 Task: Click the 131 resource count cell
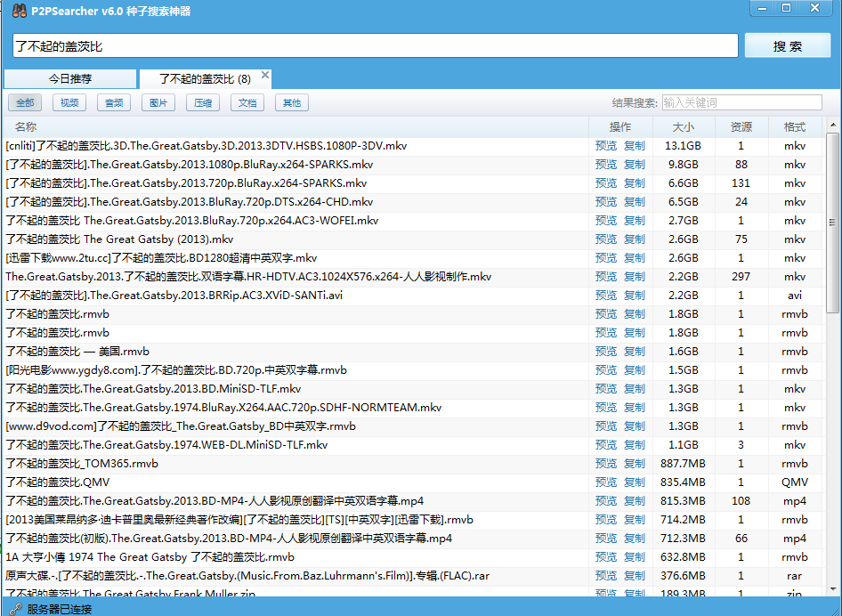pyautogui.click(x=741, y=183)
